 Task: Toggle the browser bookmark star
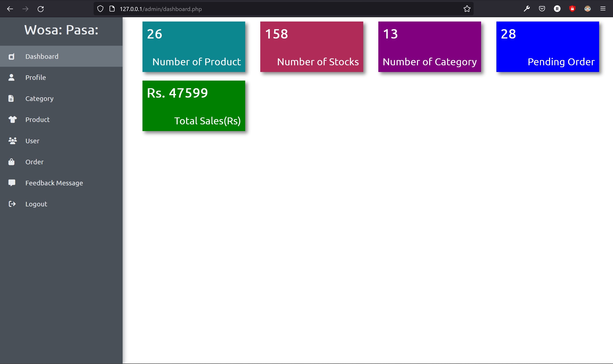coord(467,9)
